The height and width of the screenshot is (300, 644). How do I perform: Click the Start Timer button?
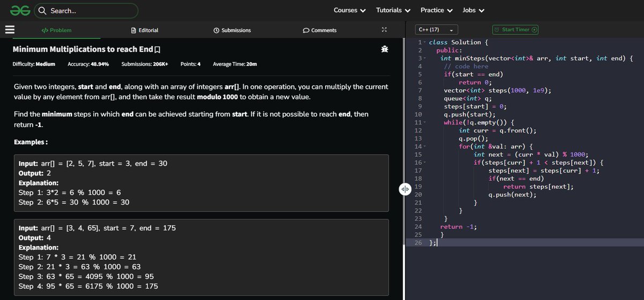point(516,30)
